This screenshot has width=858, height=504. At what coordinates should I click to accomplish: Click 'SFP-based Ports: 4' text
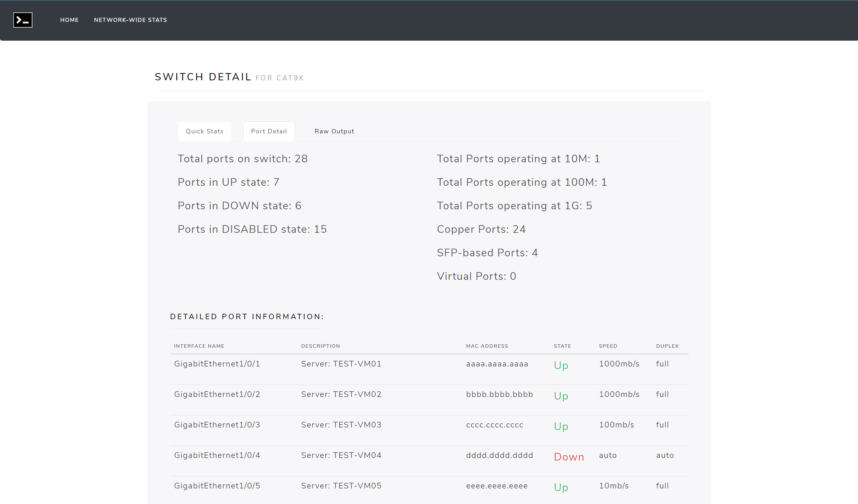click(x=487, y=253)
